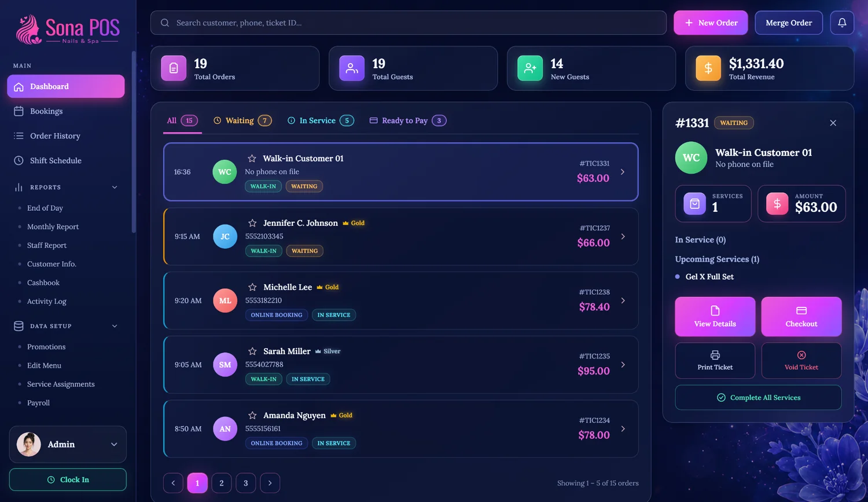Click the New Order button

click(x=711, y=23)
